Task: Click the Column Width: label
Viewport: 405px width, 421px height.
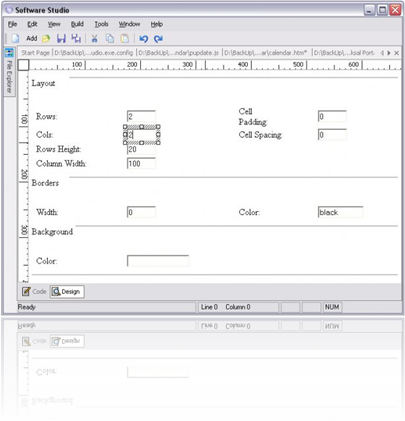Action: coord(61,163)
